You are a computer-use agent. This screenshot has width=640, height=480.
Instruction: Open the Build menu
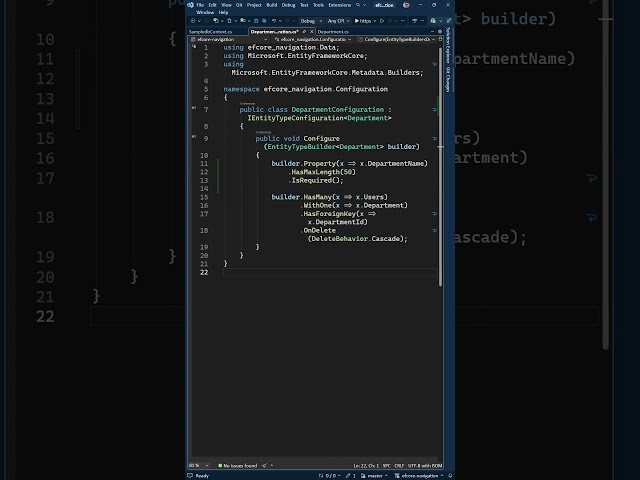click(272, 5)
